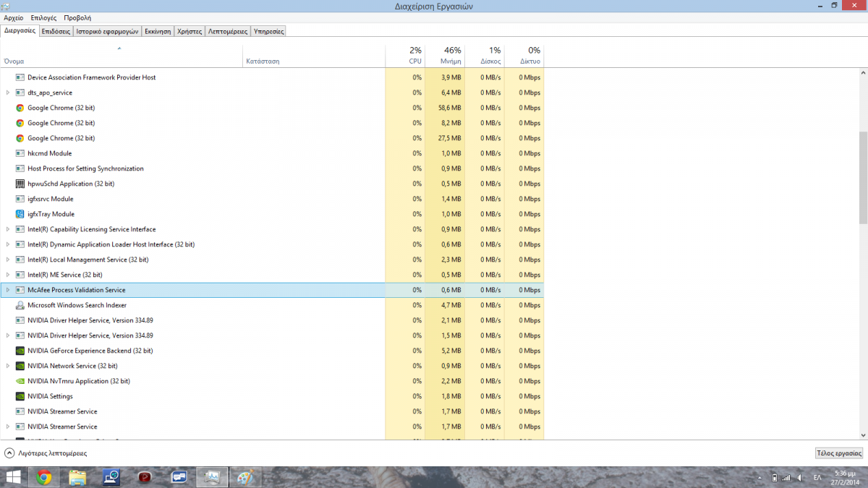Click the Chrome icon in the 58,6 MB row
Viewport: 868px width, 488px height.
click(20, 108)
